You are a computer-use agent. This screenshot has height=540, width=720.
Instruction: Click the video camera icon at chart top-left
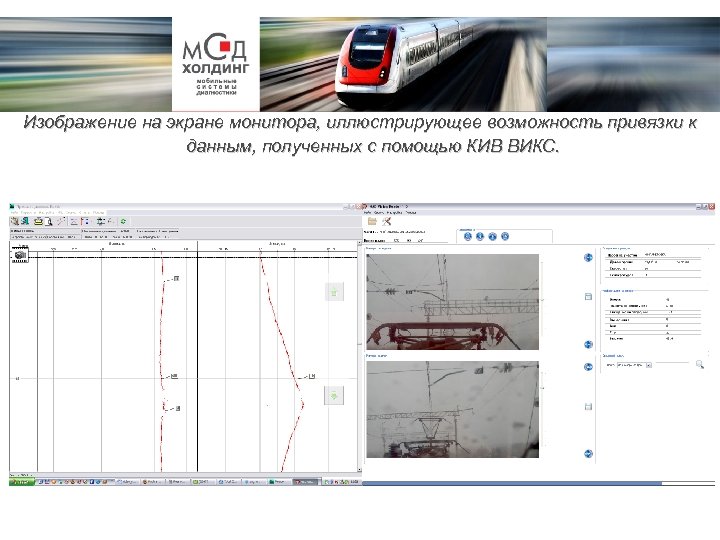[20, 255]
